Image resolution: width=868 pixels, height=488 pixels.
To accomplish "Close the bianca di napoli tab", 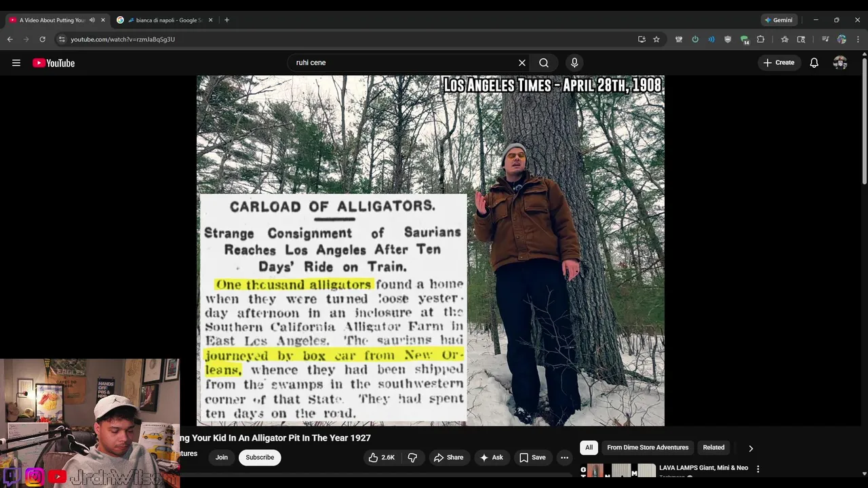I will [x=210, y=20].
